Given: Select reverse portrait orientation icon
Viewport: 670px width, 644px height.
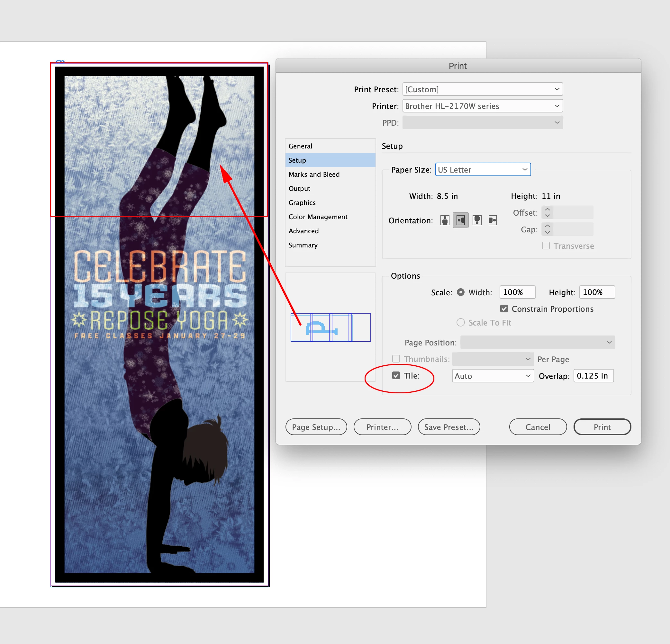Looking at the screenshot, I should click(x=477, y=220).
